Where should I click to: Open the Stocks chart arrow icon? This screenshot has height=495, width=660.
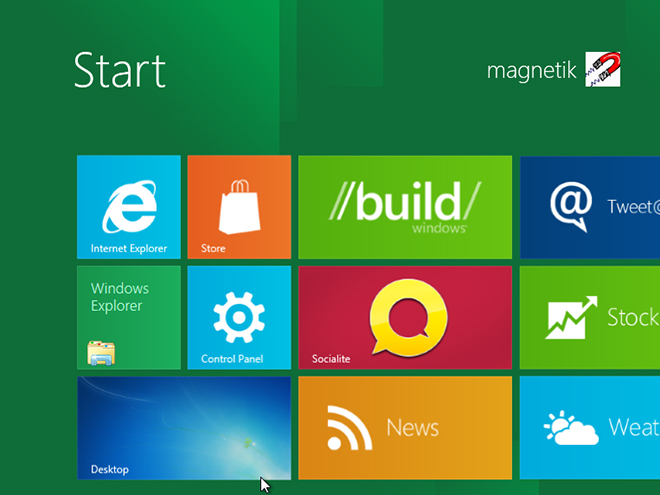click(x=571, y=318)
